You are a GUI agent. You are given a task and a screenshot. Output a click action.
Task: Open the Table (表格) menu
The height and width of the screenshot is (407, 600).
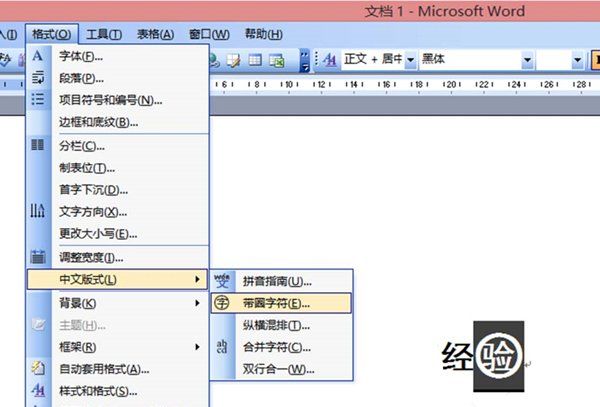pyautogui.click(x=155, y=34)
